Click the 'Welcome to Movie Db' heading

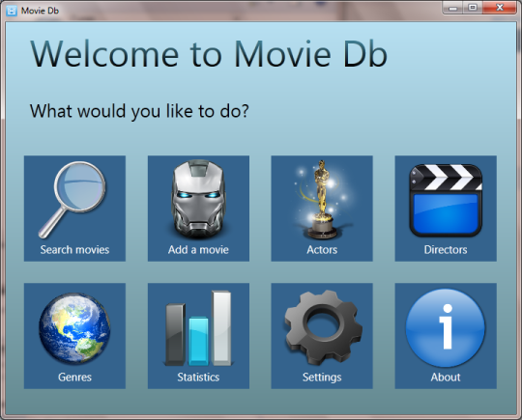[209, 54]
